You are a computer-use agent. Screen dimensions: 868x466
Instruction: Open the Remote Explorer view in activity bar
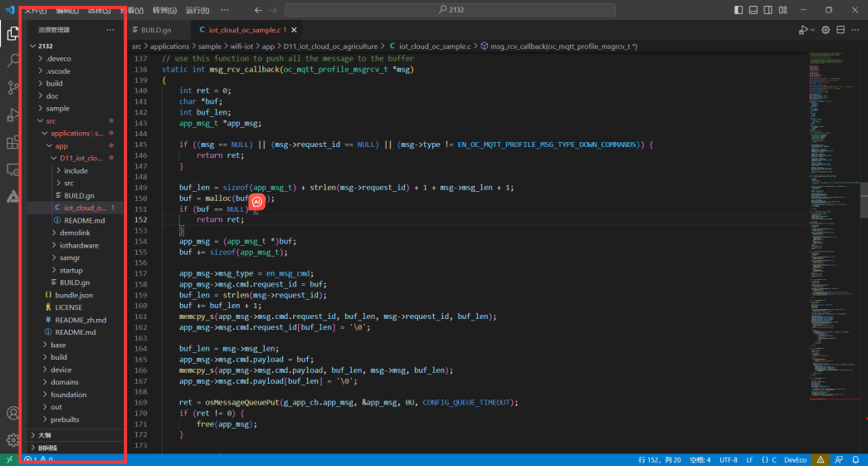pyautogui.click(x=13, y=169)
